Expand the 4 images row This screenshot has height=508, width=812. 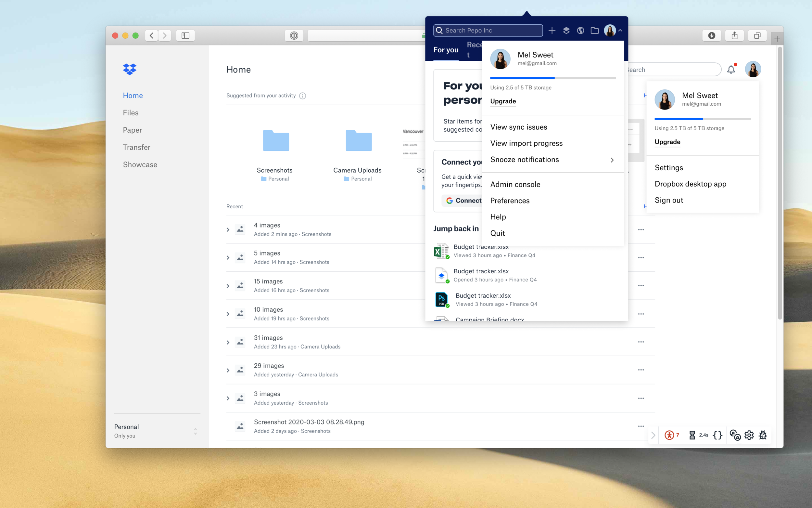(228, 229)
